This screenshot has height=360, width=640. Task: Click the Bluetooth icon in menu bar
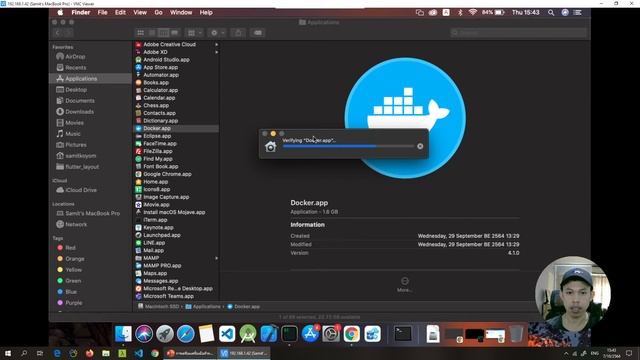pos(460,13)
